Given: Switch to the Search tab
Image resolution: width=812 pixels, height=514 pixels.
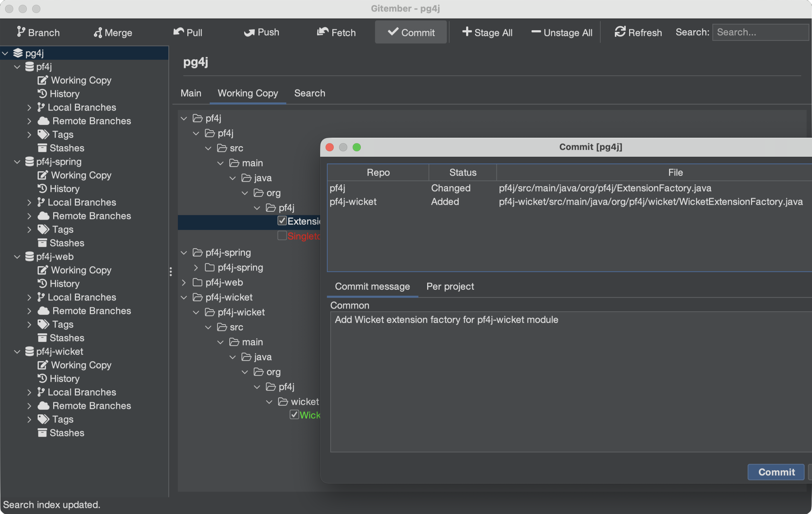Looking at the screenshot, I should (310, 93).
